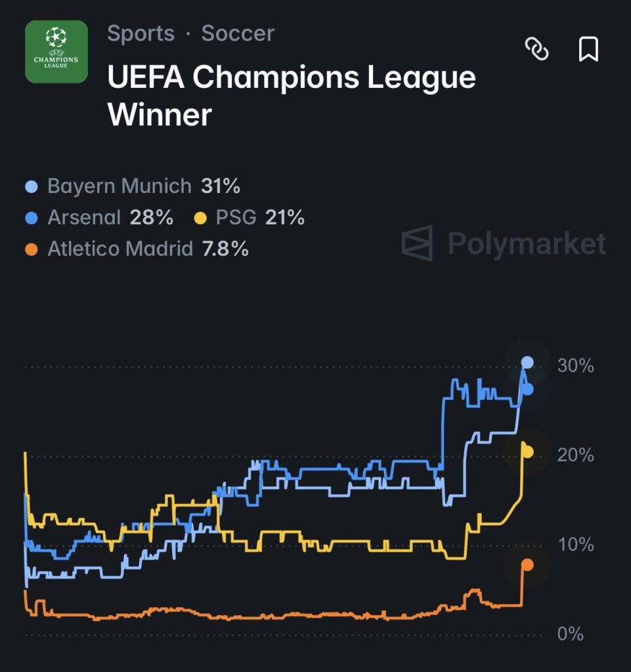This screenshot has height=672, width=631.
Task: Click the 30% axis label on chart
Action: (575, 366)
